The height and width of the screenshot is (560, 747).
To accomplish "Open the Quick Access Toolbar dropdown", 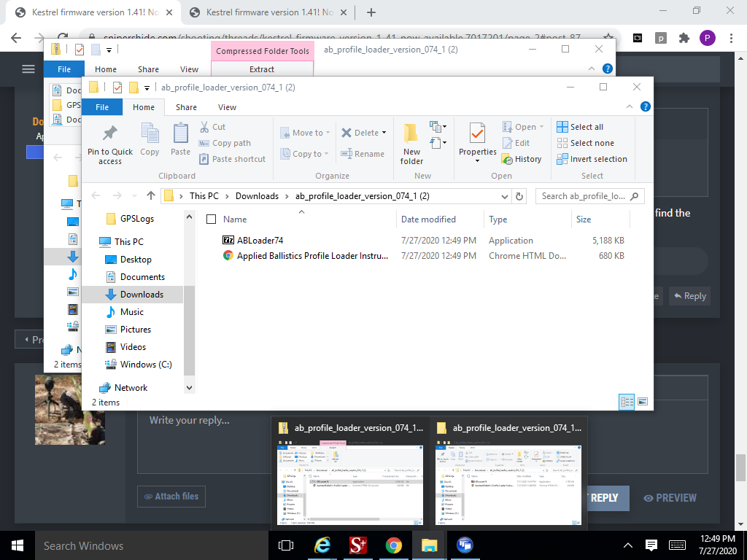I will coord(147,87).
